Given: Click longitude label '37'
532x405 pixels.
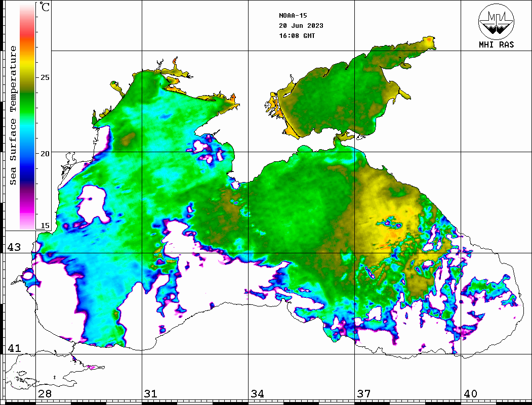Looking at the screenshot, I should click(x=364, y=393).
